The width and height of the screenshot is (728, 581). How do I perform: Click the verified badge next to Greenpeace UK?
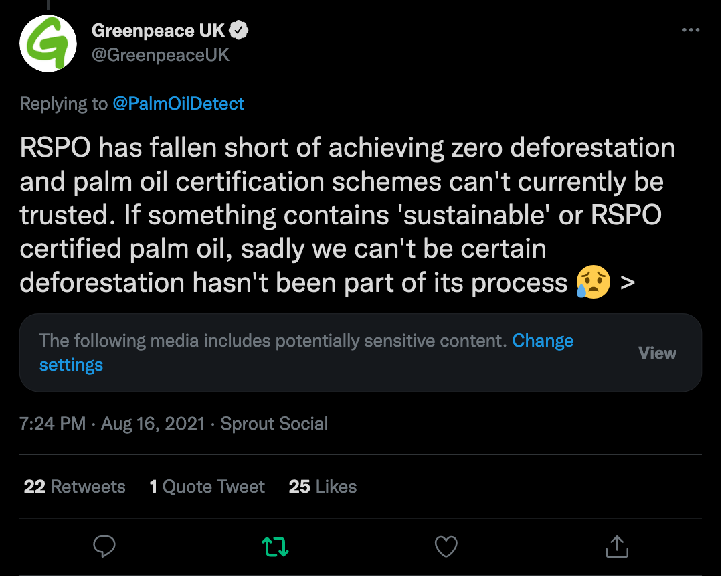pos(240,29)
